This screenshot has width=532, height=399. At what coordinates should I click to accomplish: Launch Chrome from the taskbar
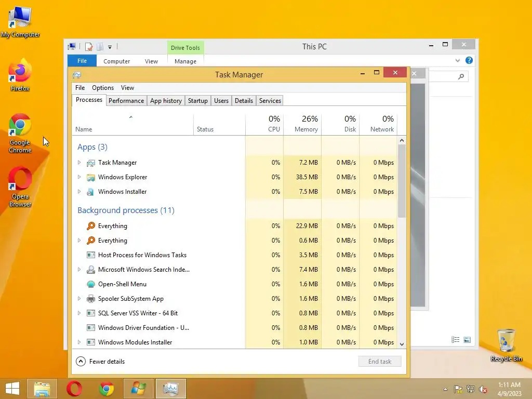[107, 389]
